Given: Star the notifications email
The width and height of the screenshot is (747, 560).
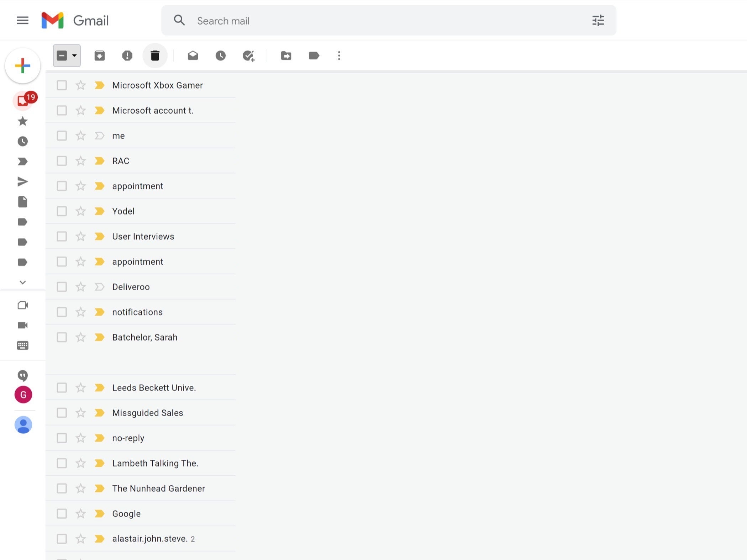Looking at the screenshot, I should [81, 312].
